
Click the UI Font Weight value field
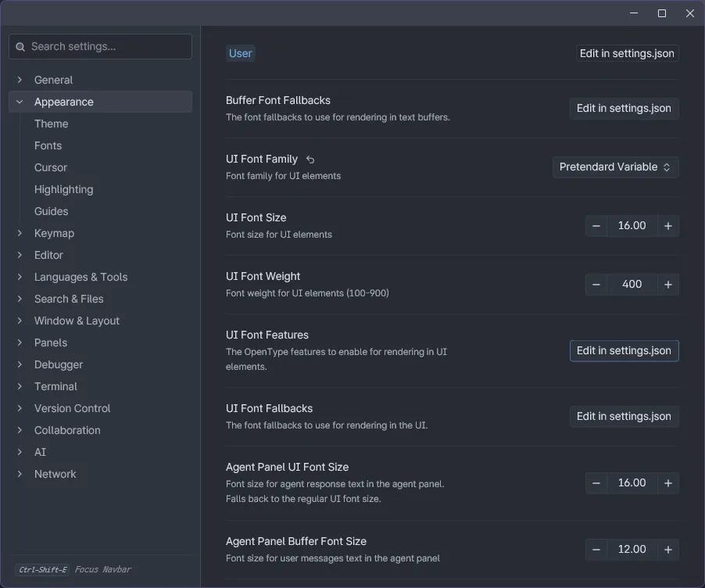[632, 285]
